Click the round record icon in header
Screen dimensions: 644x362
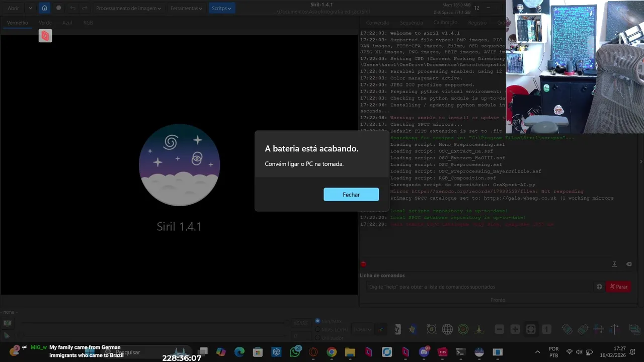click(59, 8)
